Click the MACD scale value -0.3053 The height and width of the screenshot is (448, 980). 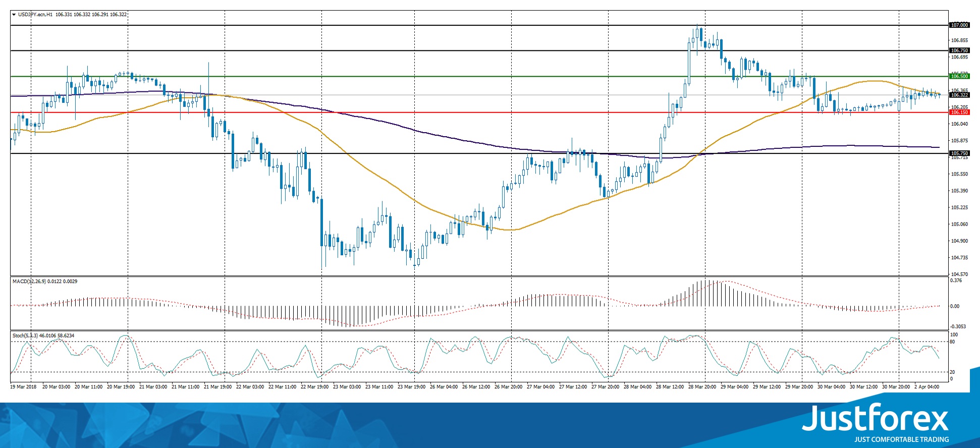coord(958,326)
